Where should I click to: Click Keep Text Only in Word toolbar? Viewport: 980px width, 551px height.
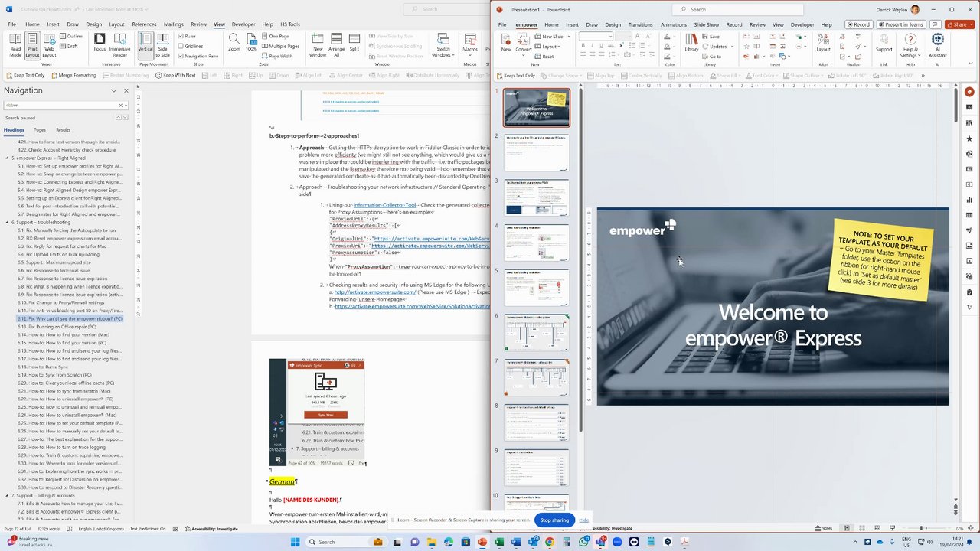coord(25,75)
